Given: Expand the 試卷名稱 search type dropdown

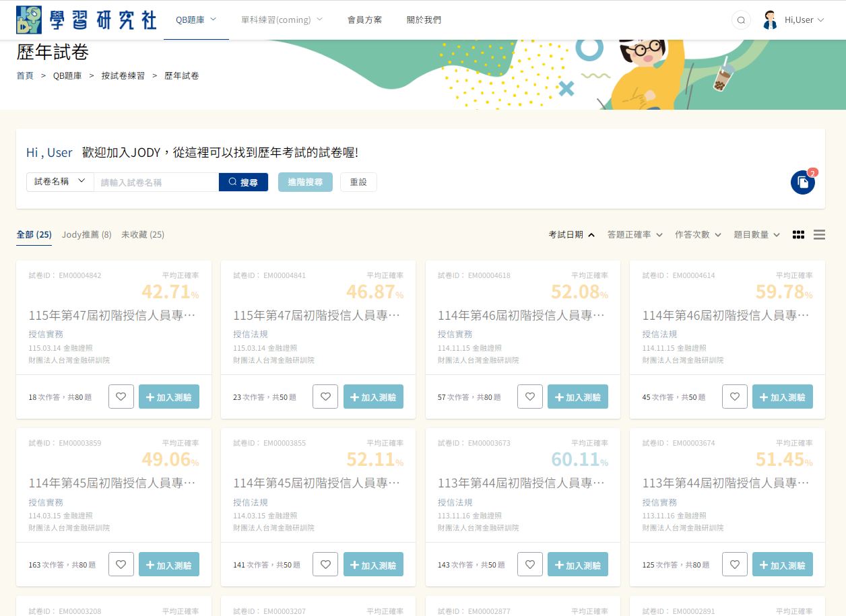Looking at the screenshot, I should [60, 182].
